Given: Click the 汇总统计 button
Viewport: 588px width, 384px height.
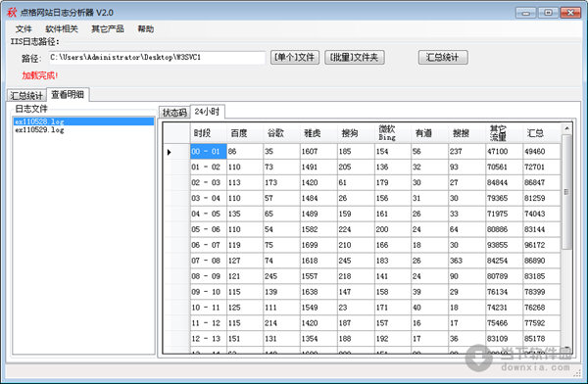Looking at the screenshot, I should [443, 58].
